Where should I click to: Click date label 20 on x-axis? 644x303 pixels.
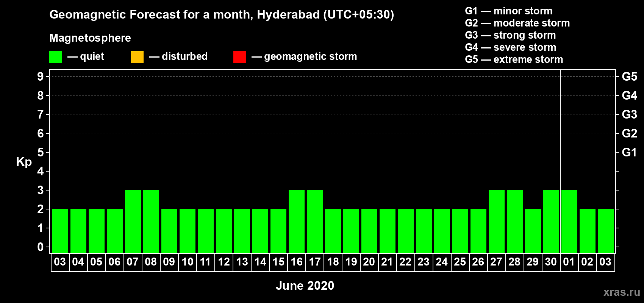[369, 262]
